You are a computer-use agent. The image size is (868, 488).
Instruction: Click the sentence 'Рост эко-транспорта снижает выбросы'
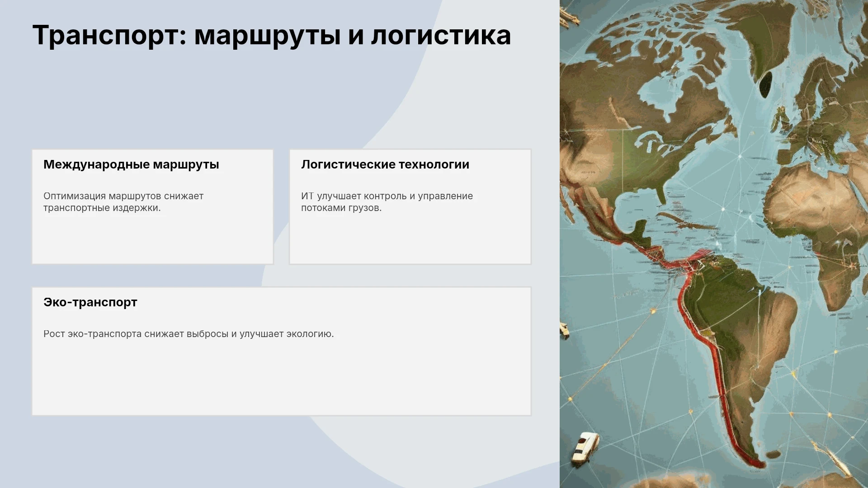tap(189, 334)
